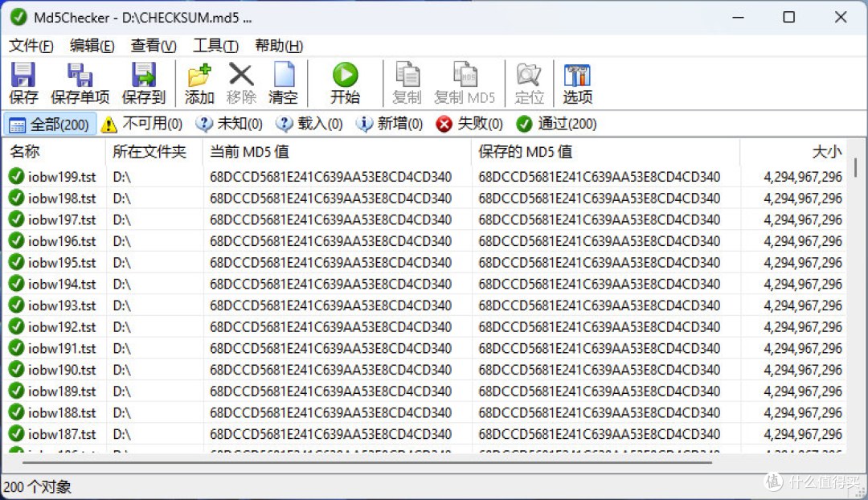The image size is (868, 500).
Task: Click current MD5 value in iobw199.tst row
Action: coord(330,177)
